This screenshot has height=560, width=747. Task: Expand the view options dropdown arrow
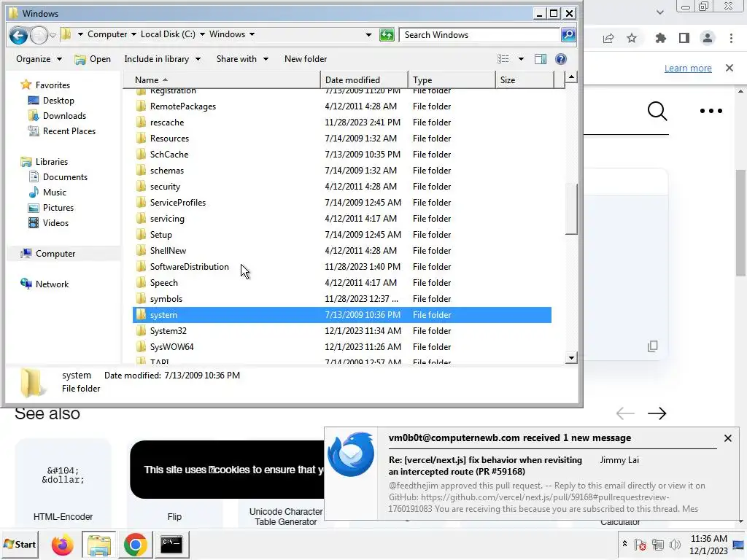521,59
